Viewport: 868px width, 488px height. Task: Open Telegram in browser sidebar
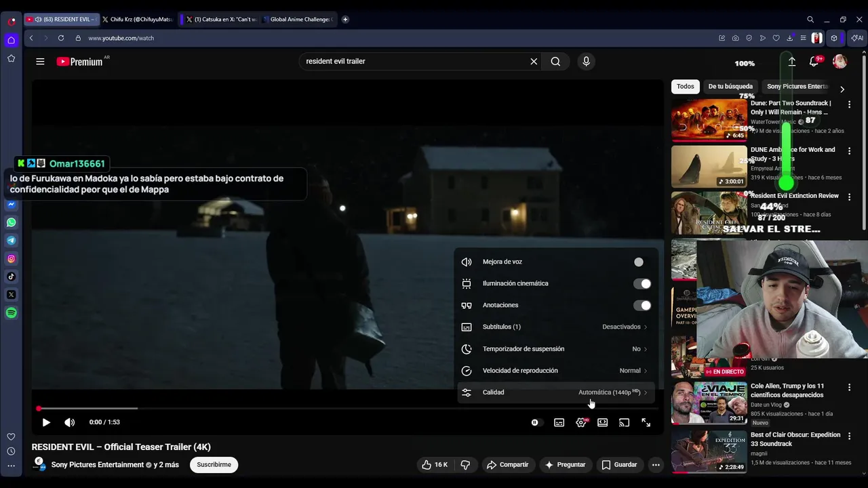pos(12,241)
